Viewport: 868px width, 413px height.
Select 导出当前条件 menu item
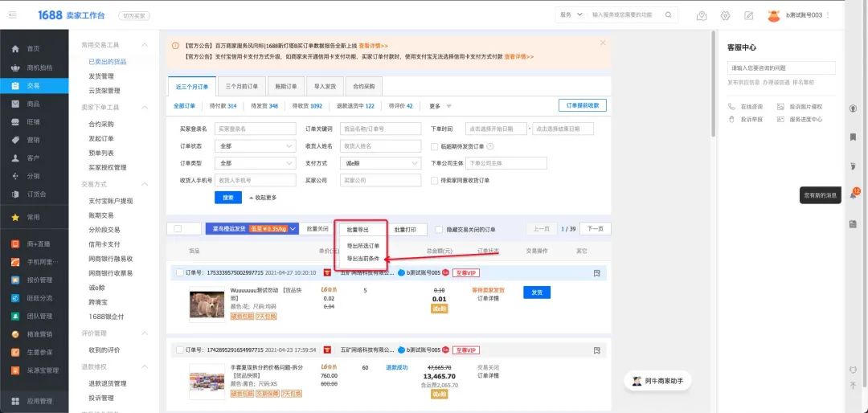click(x=362, y=259)
